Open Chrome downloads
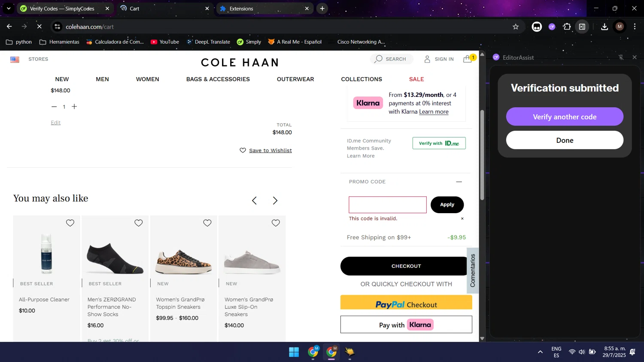Screen dimensions: 644x362 pos(605,27)
